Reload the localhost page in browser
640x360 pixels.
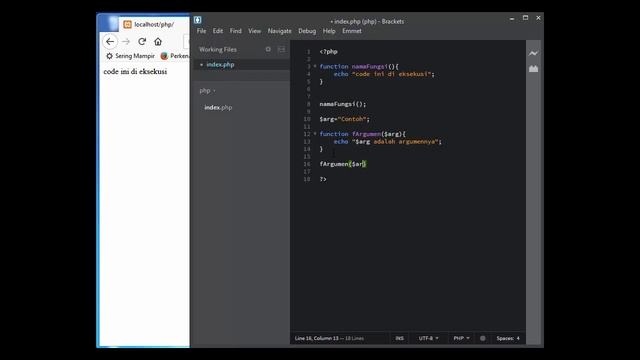142,42
